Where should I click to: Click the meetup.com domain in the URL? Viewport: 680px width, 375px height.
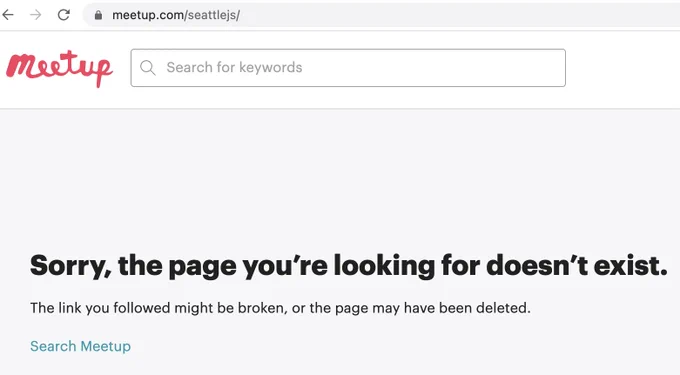(148, 15)
